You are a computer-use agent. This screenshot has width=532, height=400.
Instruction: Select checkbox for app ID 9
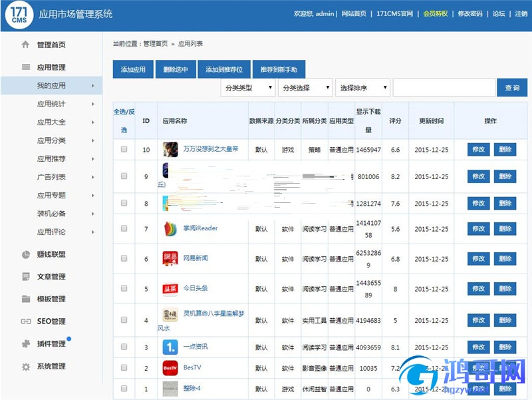pyautogui.click(x=124, y=176)
